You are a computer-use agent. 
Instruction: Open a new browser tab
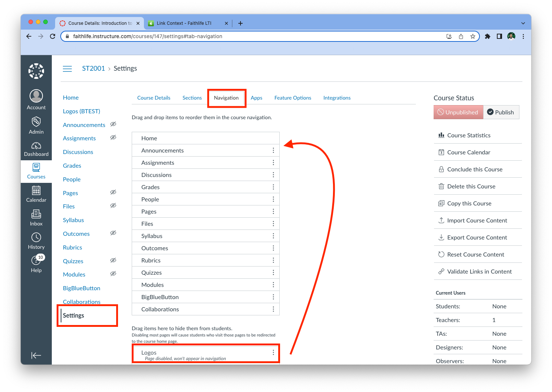coord(240,23)
